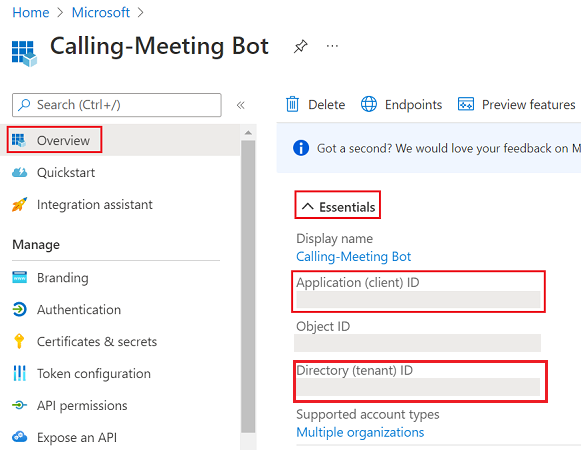Click the Integration assistant rocket icon
The image size is (581, 450).
[19, 204]
